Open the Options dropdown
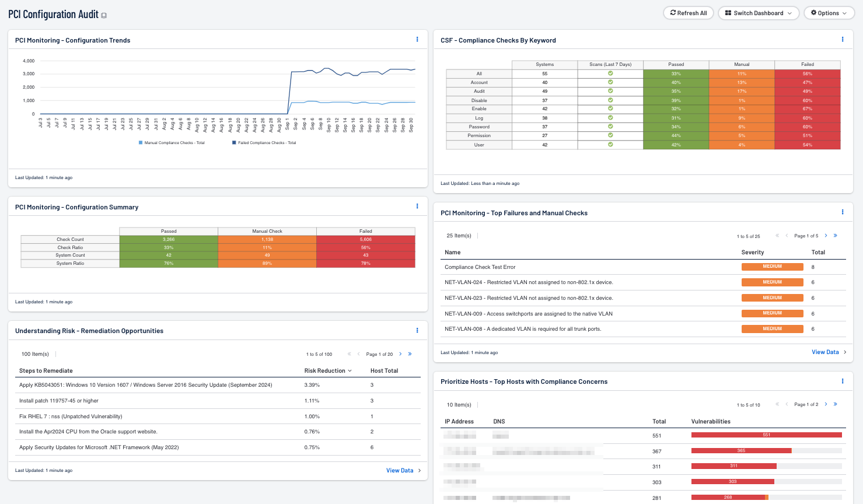 point(829,13)
